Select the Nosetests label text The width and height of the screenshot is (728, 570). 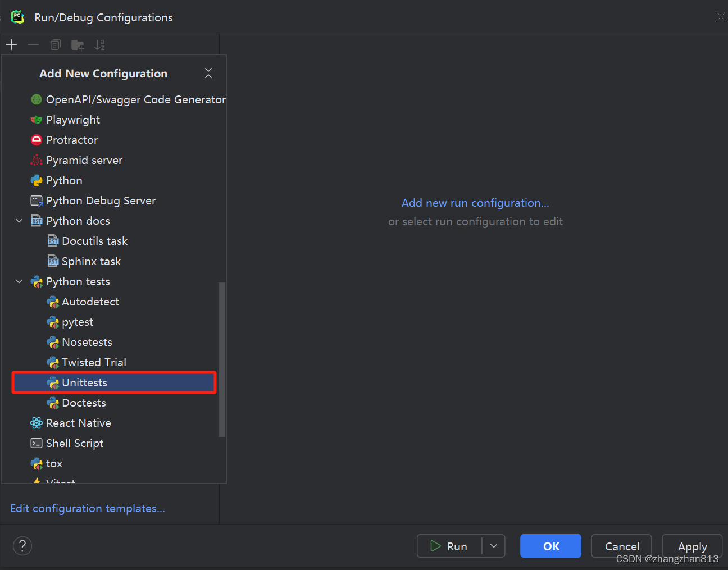[87, 342]
